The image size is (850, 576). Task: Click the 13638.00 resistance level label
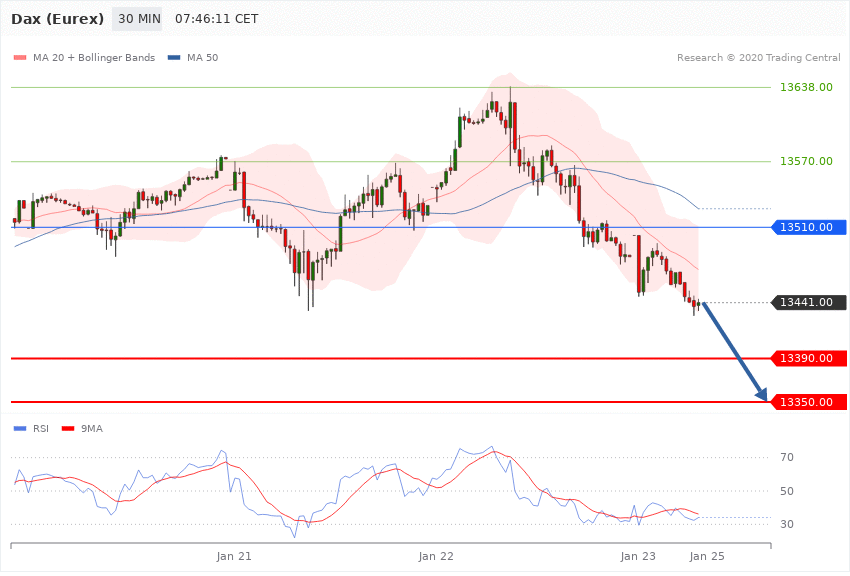(x=806, y=87)
